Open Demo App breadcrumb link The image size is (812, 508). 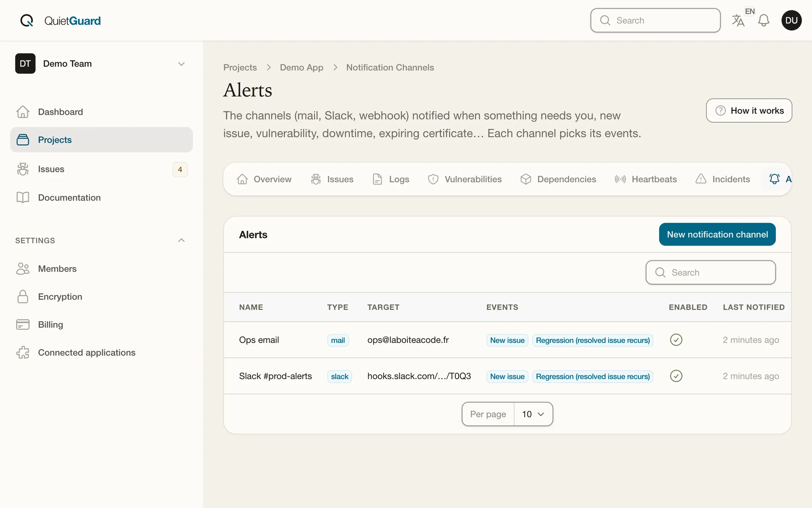[302, 67]
